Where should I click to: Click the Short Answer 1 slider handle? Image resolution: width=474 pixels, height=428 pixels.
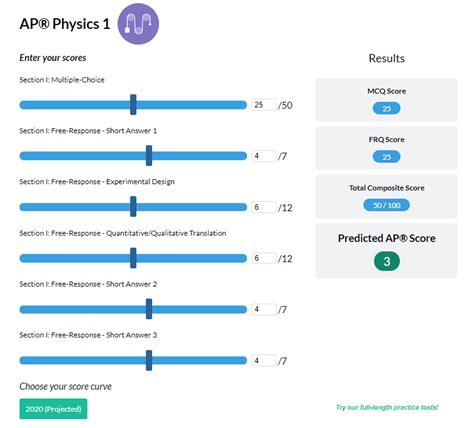tap(149, 156)
